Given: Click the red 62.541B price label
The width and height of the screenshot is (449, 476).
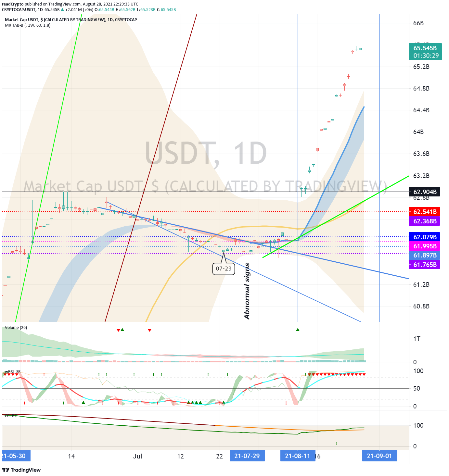Looking at the screenshot, I should point(425,212).
